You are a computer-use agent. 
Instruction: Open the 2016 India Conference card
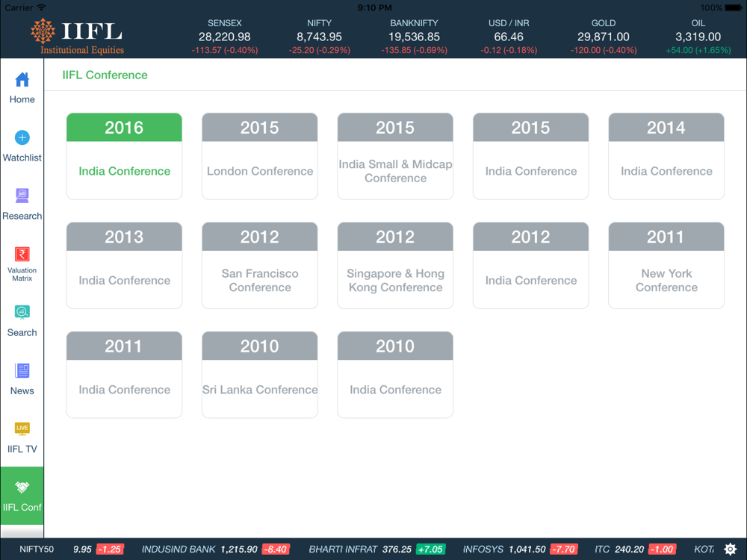124,156
